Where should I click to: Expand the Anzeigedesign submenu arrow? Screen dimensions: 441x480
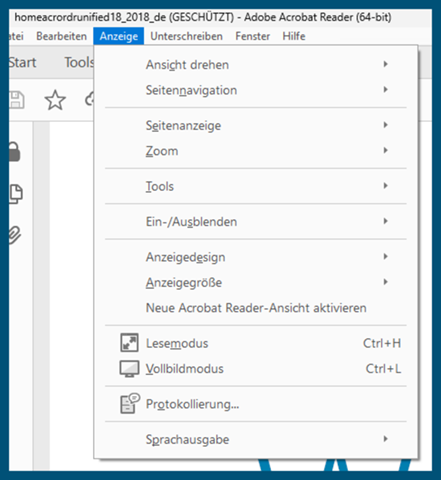coord(385,256)
